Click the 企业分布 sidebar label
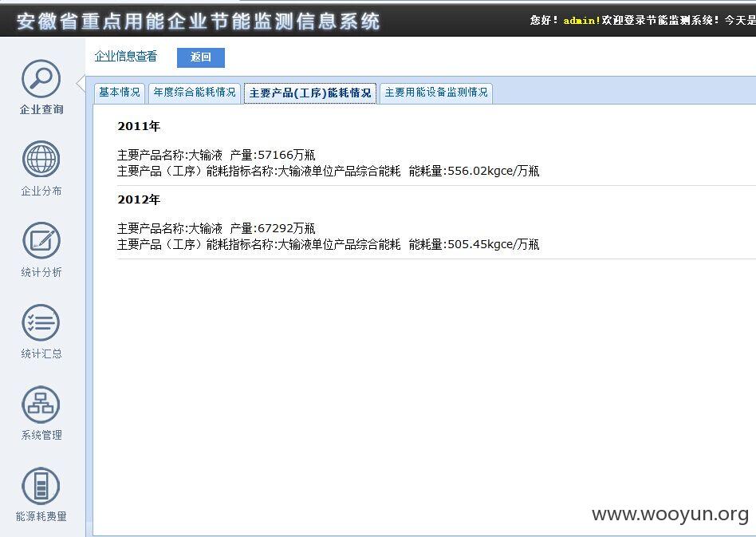 41,191
